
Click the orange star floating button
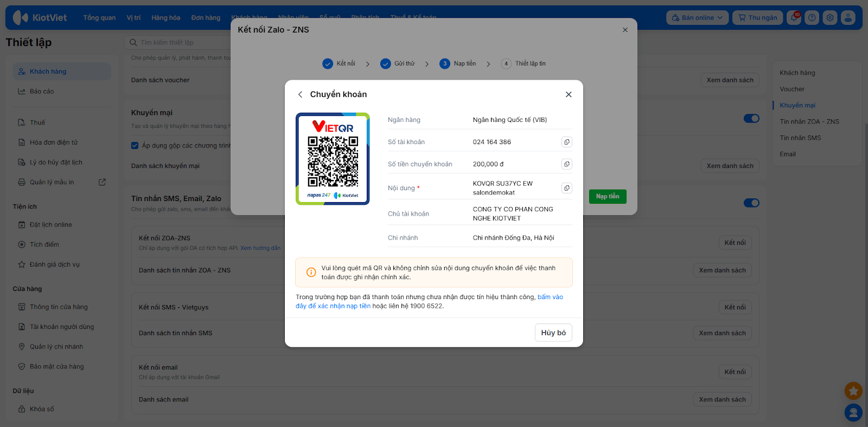(853, 391)
